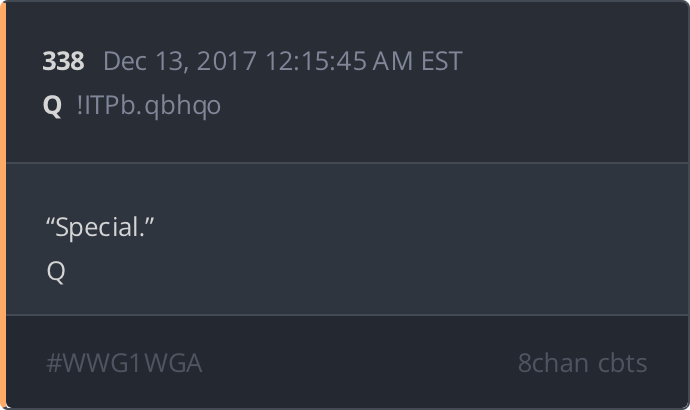Click the word "8chan" in footer
This screenshot has height=410, width=690.
click(553, 363)
